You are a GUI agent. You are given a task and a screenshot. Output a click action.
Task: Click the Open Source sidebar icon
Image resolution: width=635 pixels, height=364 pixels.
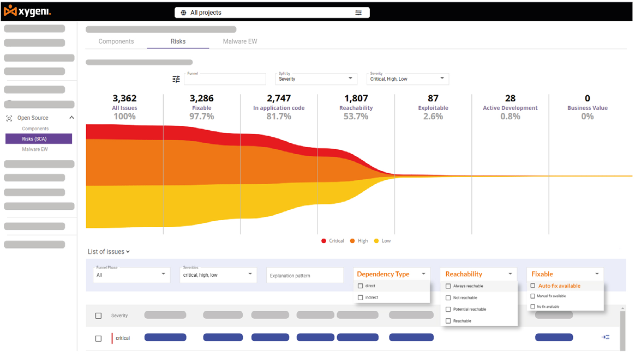[9, 118]
